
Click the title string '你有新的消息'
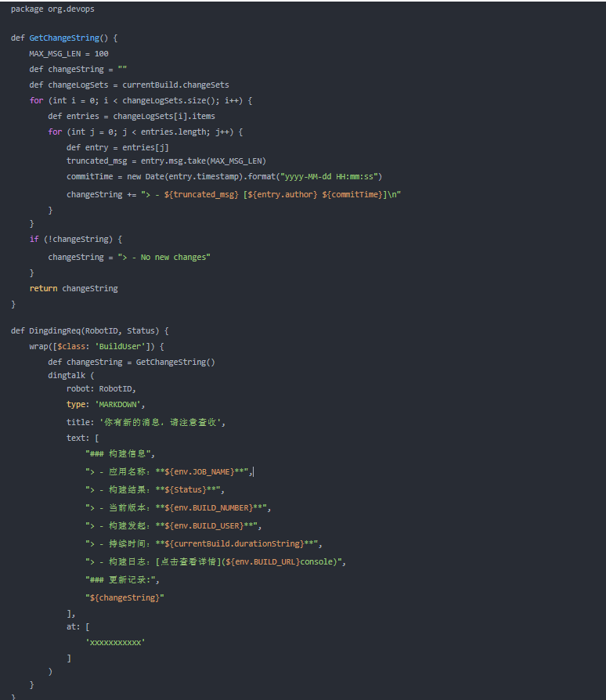160,422
